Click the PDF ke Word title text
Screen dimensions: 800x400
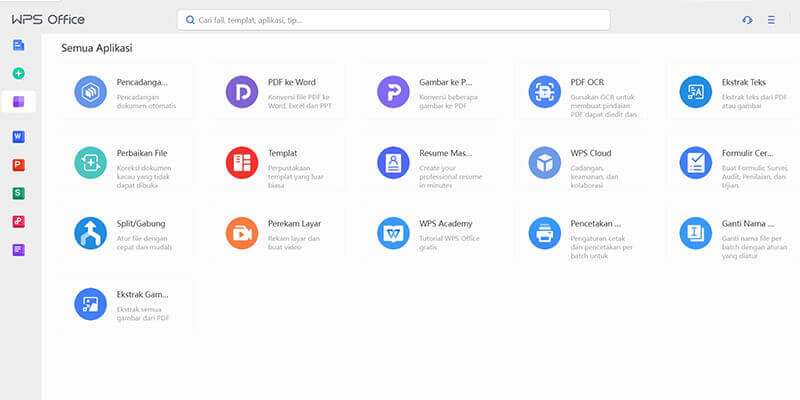(x=292, y=82)
